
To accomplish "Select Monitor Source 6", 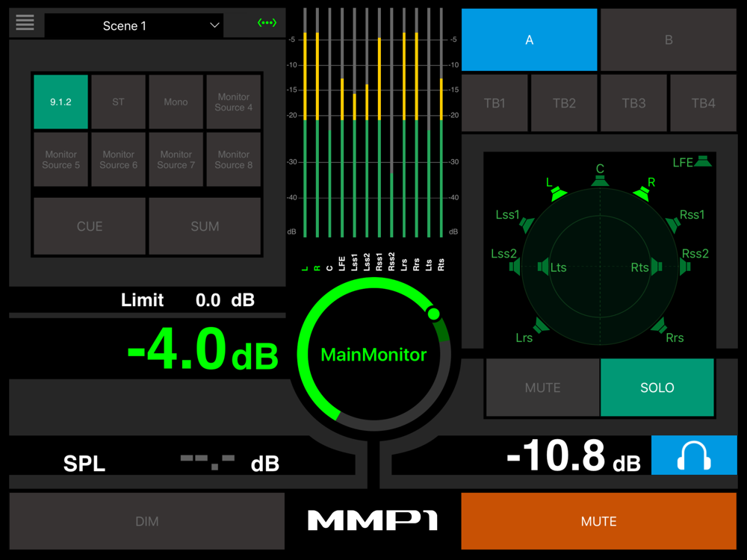I will [x=118, y=160].
